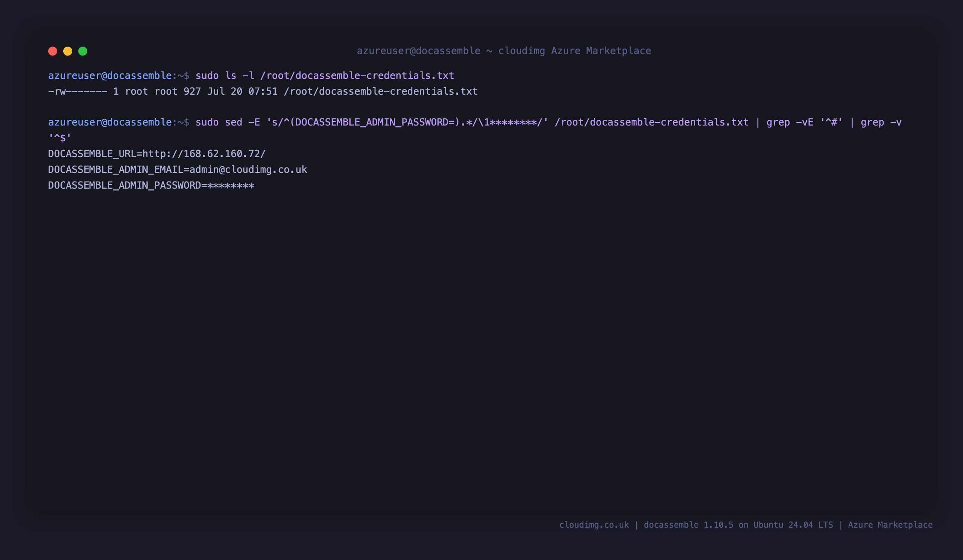The width and height of the screenshot is (963, 560).
Task: Click the footer 'docassemble 1.10.5 on Ubuntu 24.04 LTS'
Action: (x=738, y=525)
